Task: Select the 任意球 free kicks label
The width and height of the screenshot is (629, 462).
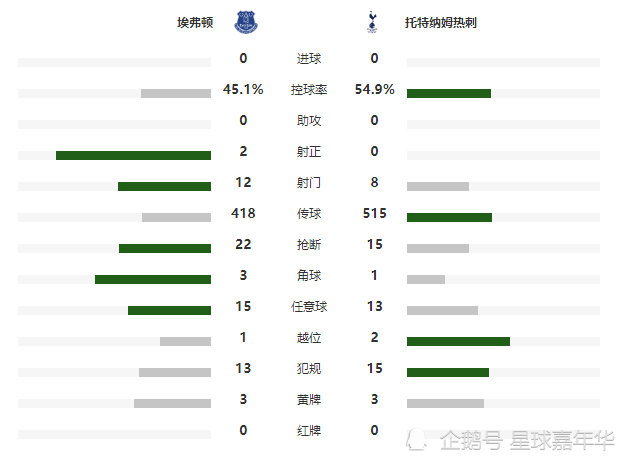Action: click(309, 306)
